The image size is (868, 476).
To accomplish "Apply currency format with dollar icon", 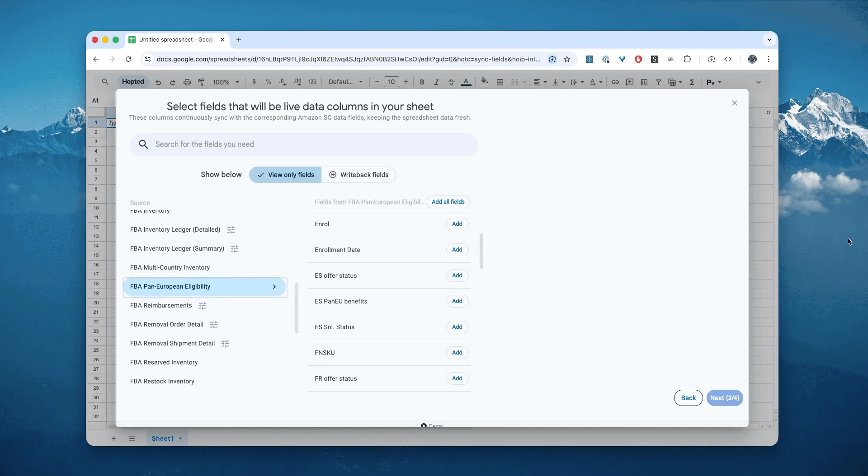I will pos(254,82).
